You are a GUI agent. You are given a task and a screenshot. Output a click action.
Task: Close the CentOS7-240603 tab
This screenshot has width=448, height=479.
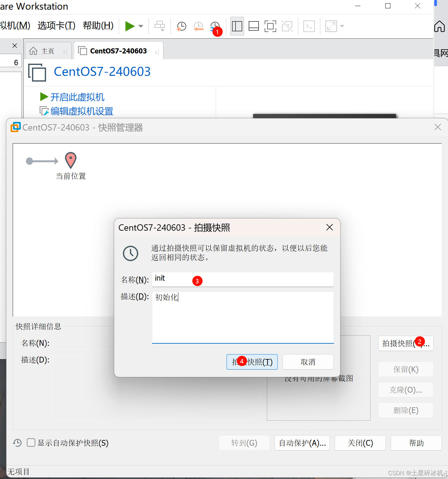coord(157,52)
